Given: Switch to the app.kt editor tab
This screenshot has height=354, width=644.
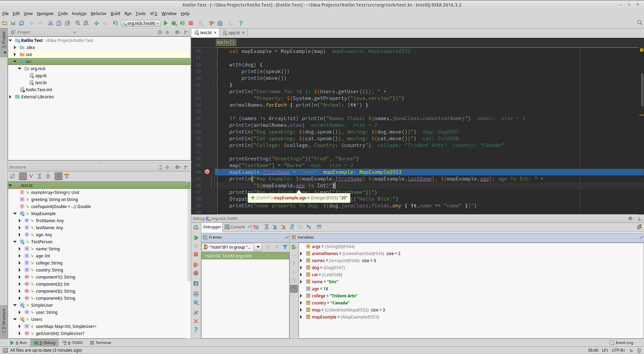Looking at the screenshot, I should pyautogui.click(x=234, y=33).
